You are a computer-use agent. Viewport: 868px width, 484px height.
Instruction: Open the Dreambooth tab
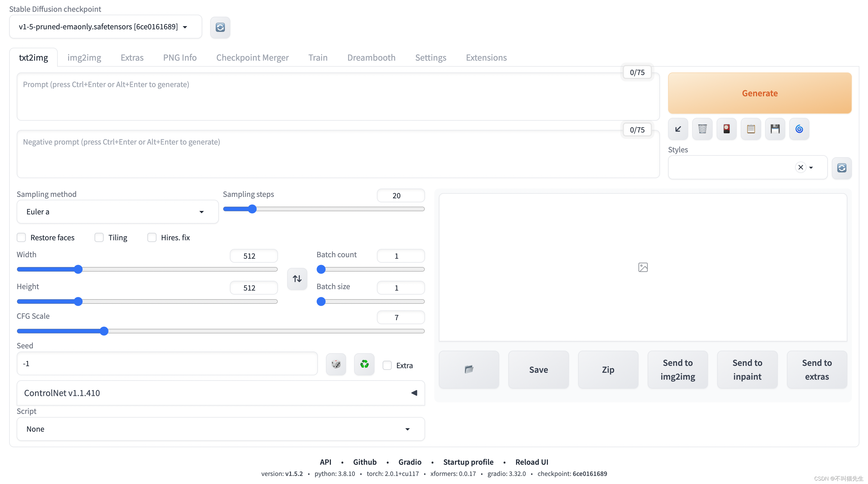pyautogui.click(x=371, y=57)
